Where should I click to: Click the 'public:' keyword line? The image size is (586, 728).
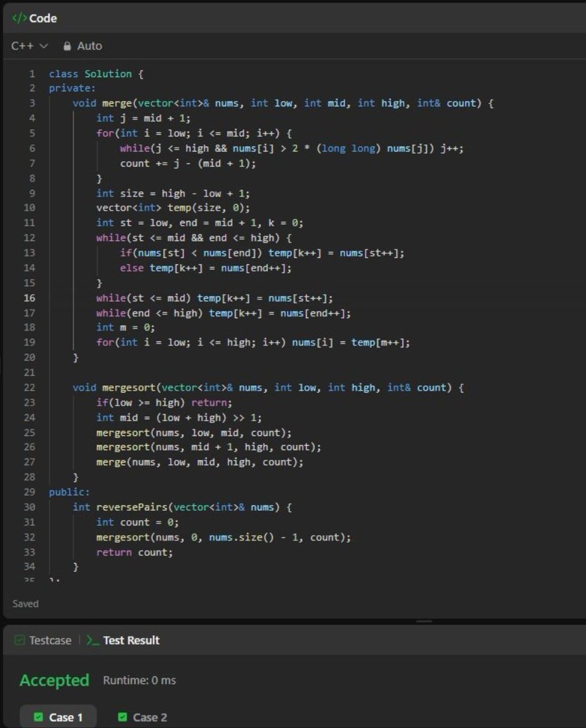(69, 492)
